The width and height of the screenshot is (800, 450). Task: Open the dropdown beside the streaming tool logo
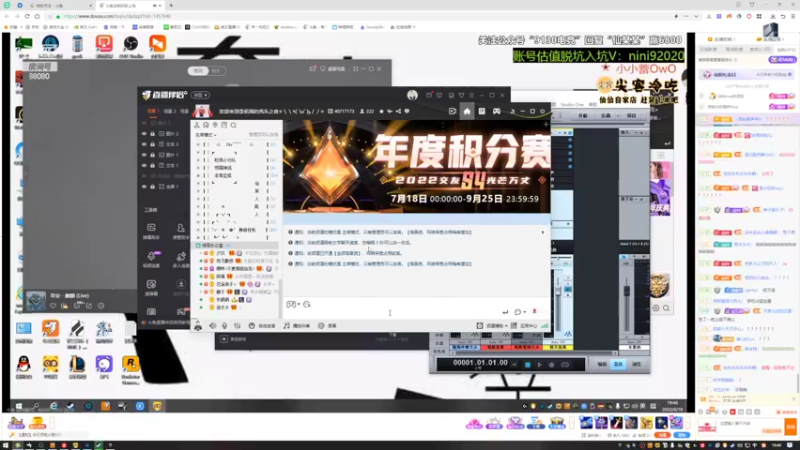(200, 95)
